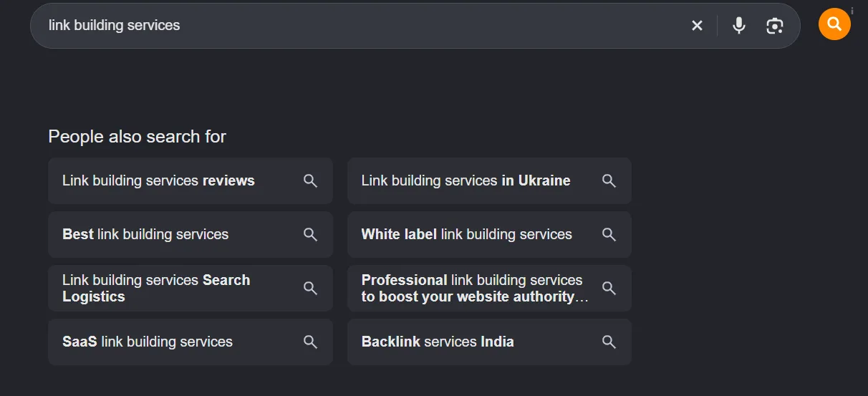Select 'Best link building services' suggestion
The height and width of the screenshot is (396, 868).
click(191, 234)
